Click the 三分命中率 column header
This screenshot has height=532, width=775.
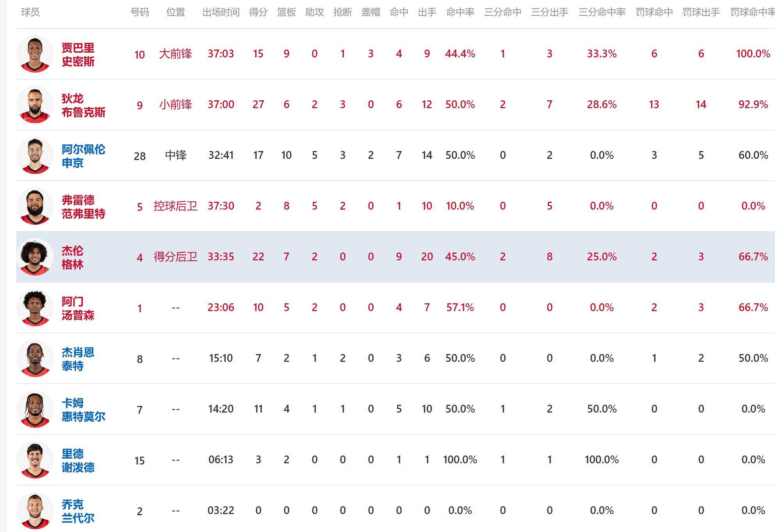(602, 12)
